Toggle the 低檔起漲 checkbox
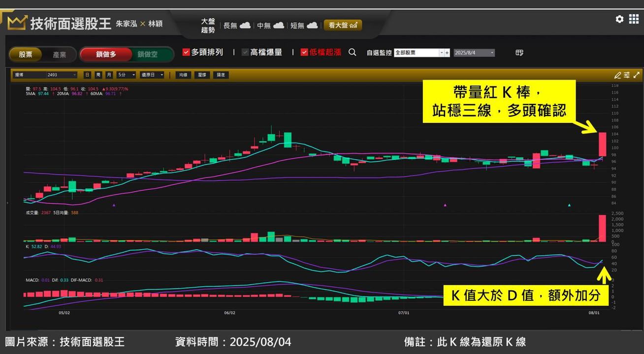The height and width of the screenshot is (354, 644). (304, 52)
